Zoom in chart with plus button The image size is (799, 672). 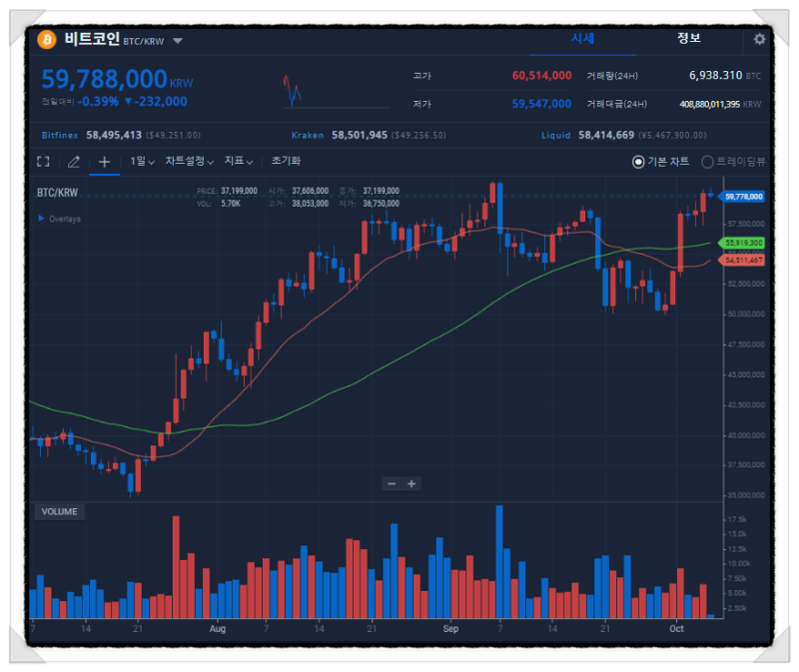[411, 483]
